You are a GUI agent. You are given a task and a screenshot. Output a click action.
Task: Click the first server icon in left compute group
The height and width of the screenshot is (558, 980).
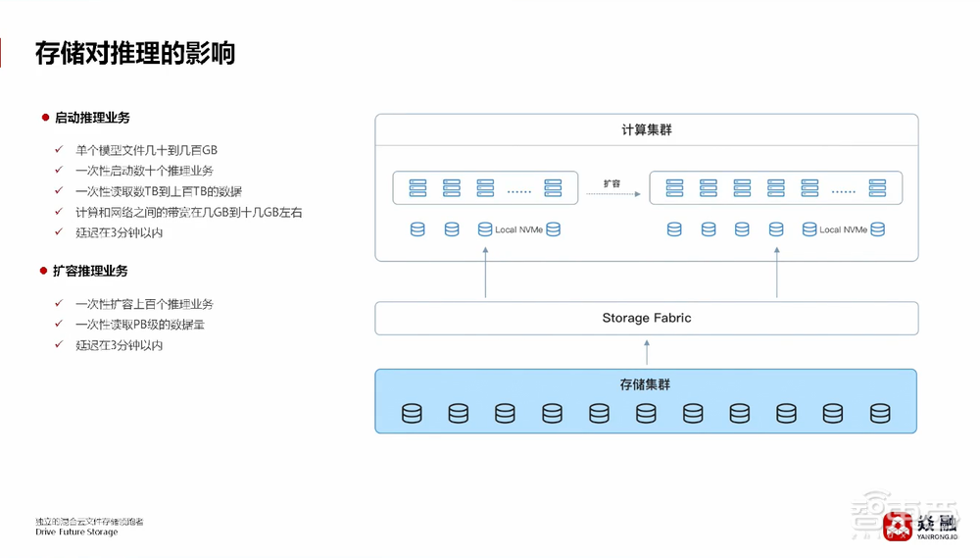coord(417,187)
